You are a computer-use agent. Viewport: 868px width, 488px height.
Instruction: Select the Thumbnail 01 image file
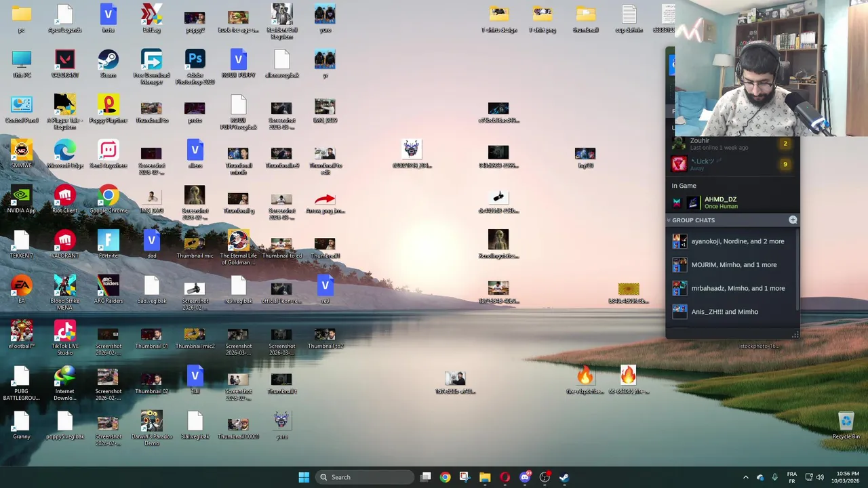pos(151,338)
